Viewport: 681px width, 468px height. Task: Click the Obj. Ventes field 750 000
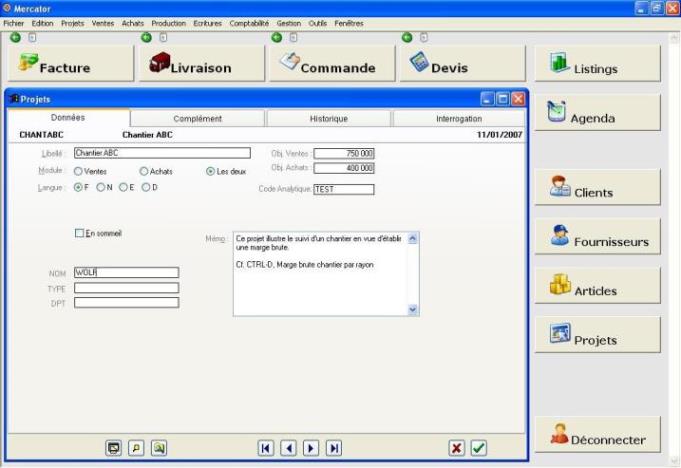[x=344, y=154]
